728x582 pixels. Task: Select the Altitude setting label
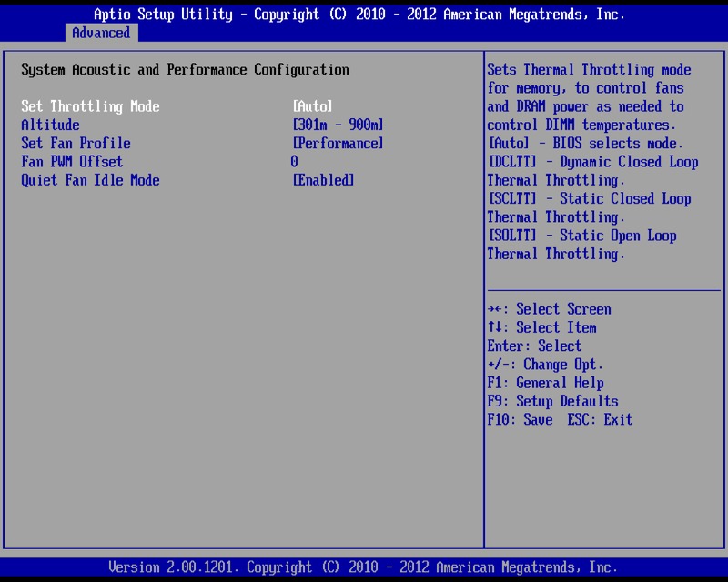click(x=50, y=125)
